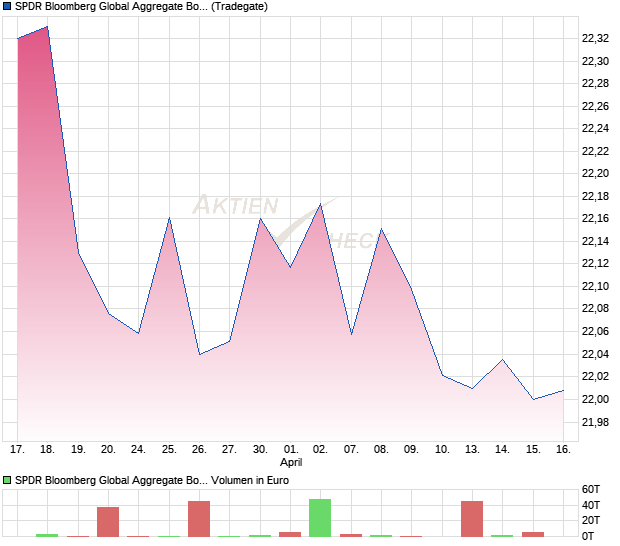Select the tall red volume bar for the 13th
Viewport: 620px width, 546px height.
coord(472,519)
